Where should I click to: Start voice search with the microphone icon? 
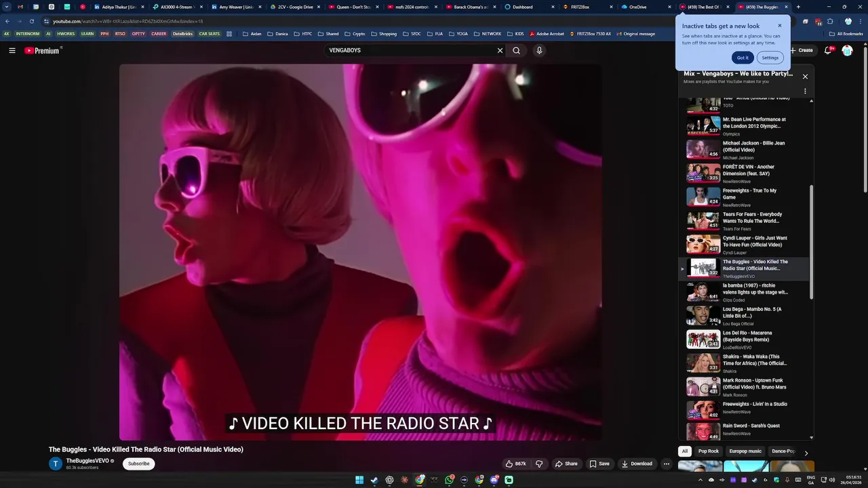coord(539,50)
